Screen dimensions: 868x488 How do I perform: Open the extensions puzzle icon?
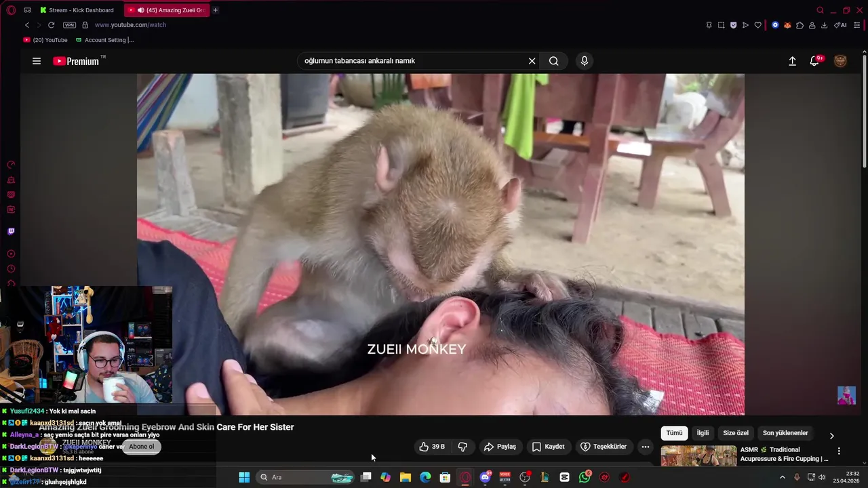coord(800,25)
